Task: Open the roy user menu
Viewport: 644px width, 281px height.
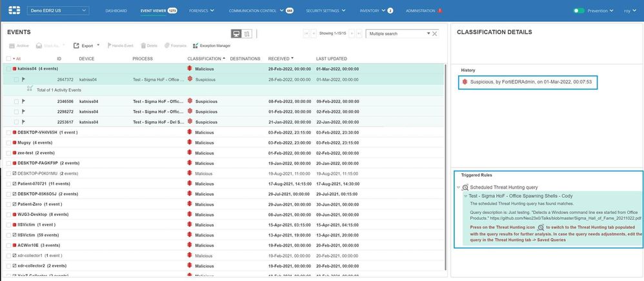Action: pyautogui.click(x=629, y=11)
